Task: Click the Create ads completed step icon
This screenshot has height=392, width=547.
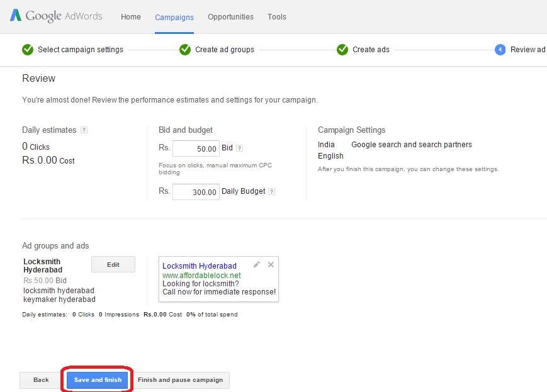Action: coord(342,49)
